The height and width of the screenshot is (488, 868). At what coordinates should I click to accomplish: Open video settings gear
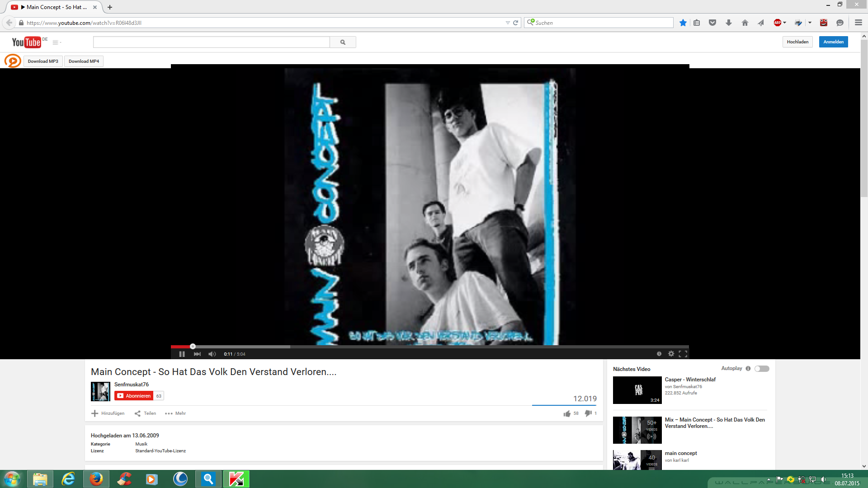(x=671, y=354)
